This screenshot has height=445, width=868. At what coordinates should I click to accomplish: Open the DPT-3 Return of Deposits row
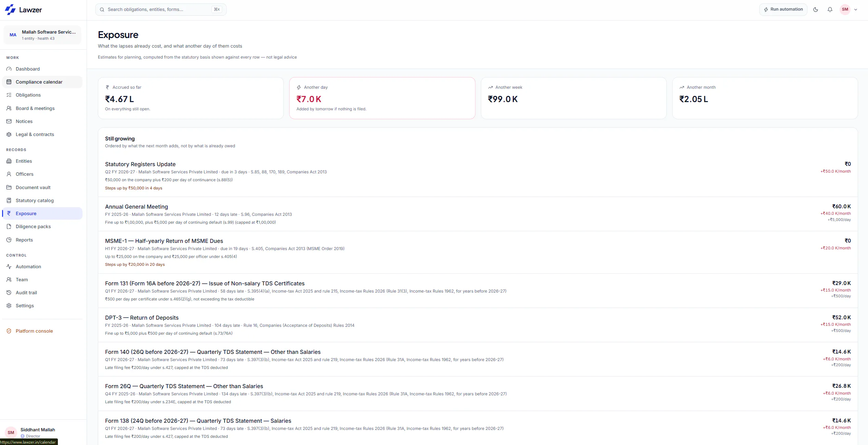tap(478, 325)
